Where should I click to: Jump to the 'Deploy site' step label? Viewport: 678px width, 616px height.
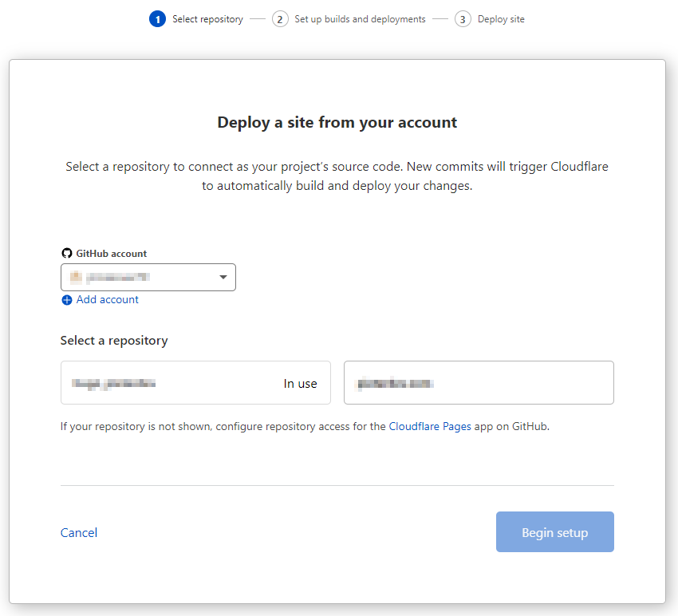tap(501, 19)
